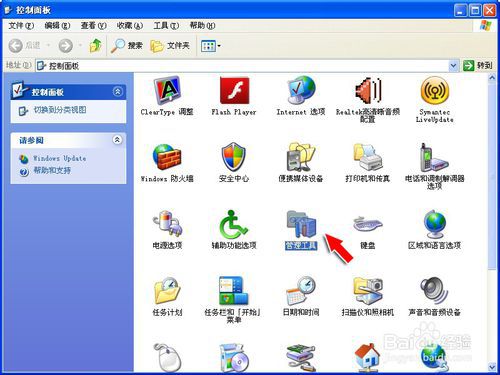Click the scrollbar down arrow
The height and width of the screenshot is (375, 500).
tap(492, 367)
